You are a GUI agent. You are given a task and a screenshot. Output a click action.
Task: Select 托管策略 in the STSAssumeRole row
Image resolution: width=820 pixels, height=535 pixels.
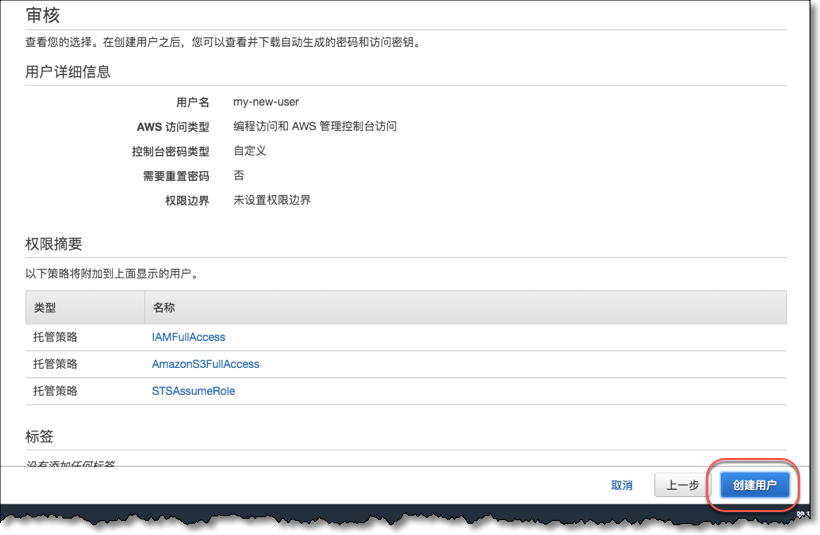click(x=55, y=391)
